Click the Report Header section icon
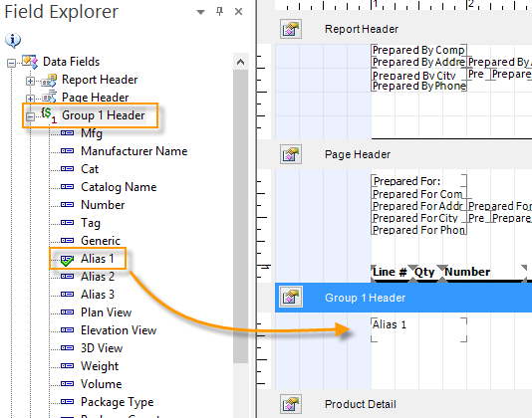 [291, 29]
